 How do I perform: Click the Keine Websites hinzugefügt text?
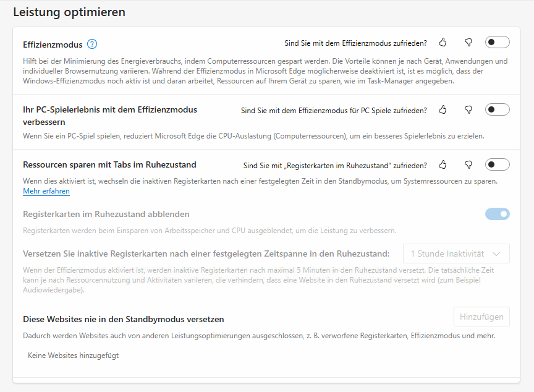tap(74, 356)
